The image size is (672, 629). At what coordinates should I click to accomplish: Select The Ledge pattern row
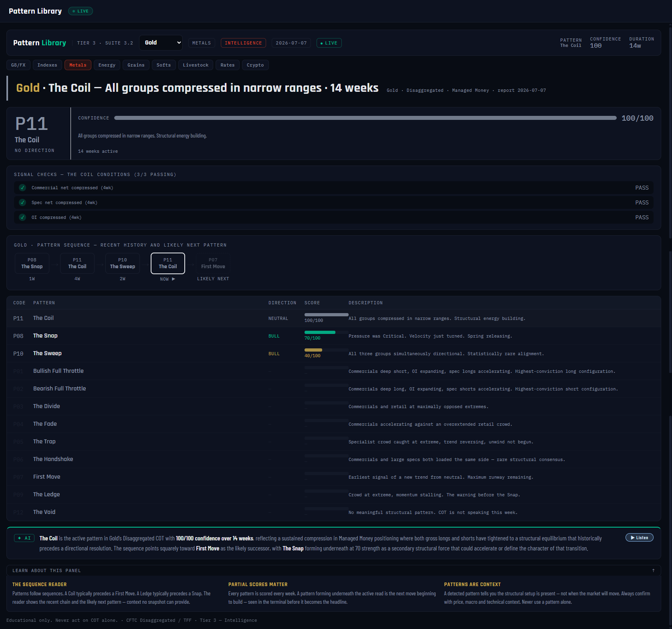click(334, 495)
